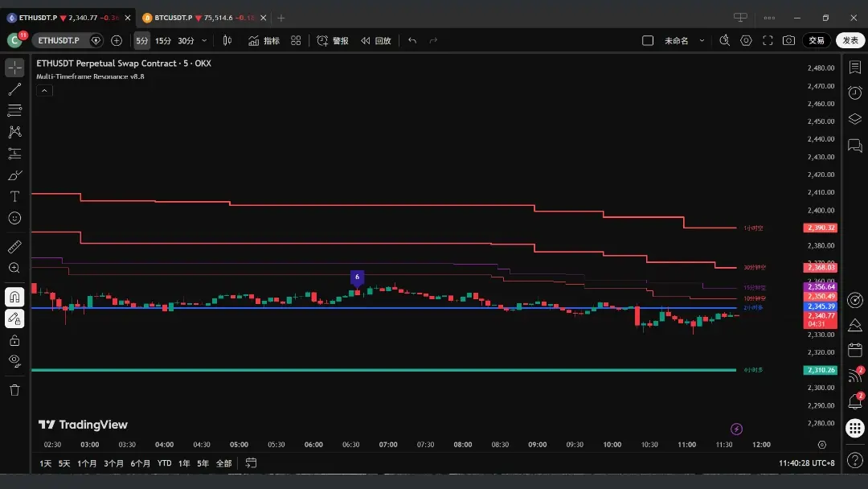Switch to the BTCUSDT.P tab
Viewport: 868px width, 489px height.
(173, 18)
